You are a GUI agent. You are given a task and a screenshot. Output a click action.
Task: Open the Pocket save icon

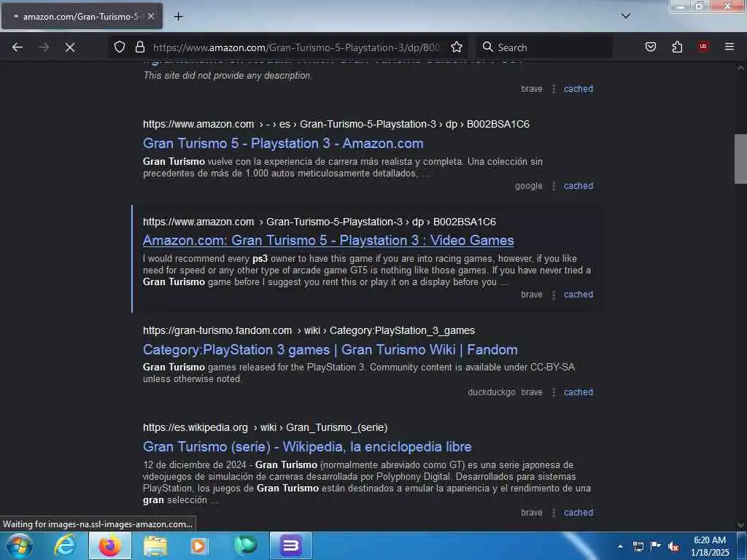pos(651,47)
